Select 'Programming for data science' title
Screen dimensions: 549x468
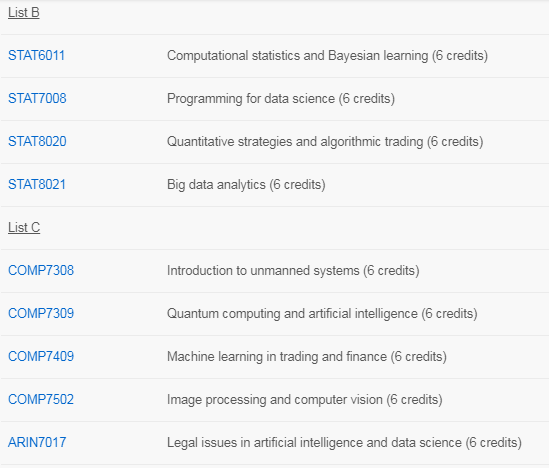(x=251, y=99)
